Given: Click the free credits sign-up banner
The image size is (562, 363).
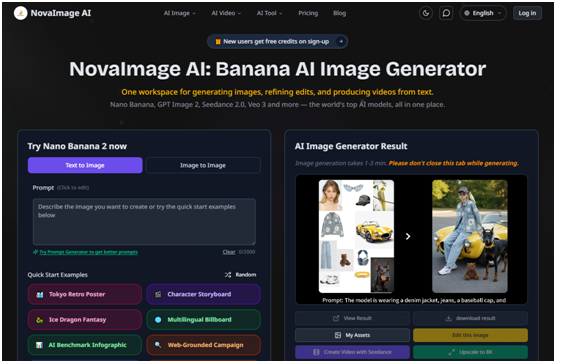Looking at the screenshot, I should point(277,42).
